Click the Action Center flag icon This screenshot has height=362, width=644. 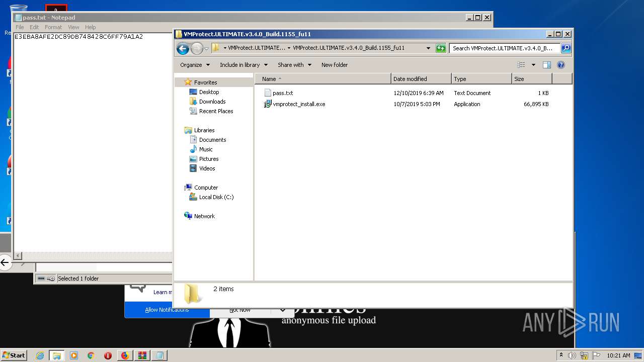coord(596,355)
